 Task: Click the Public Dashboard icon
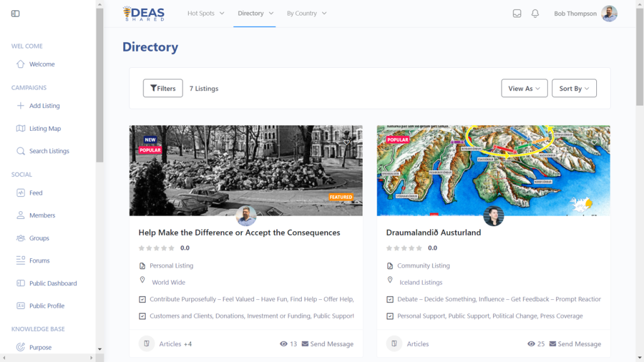21,283
